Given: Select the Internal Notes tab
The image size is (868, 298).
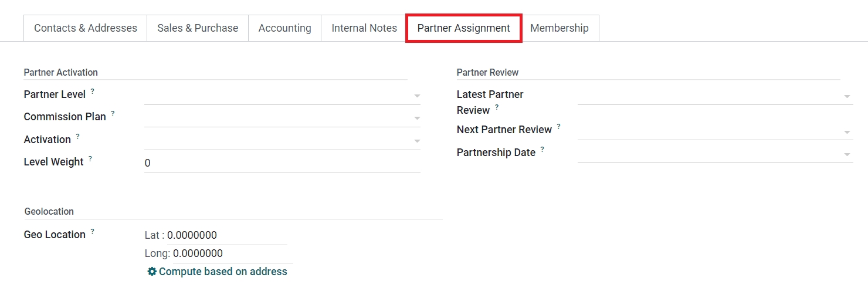Looking at the screenshot, I should (364, 28).
